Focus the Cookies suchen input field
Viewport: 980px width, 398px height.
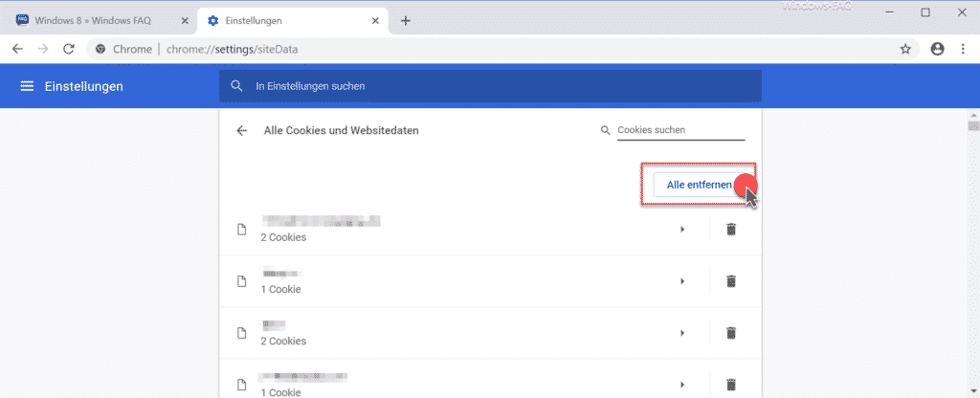tap(680, 130)
